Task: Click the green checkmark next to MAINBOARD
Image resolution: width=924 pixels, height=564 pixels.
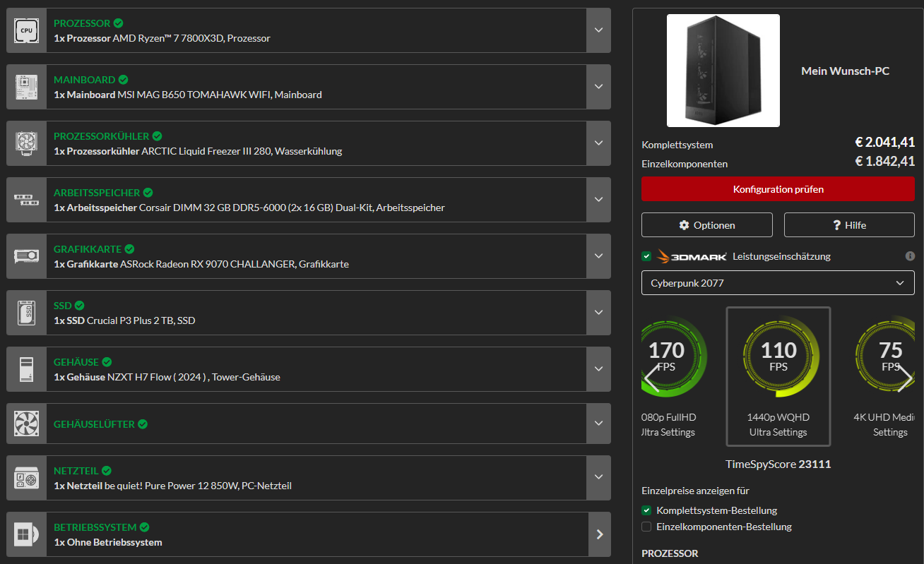Action: pyautogui.click(x=123, y=80)
